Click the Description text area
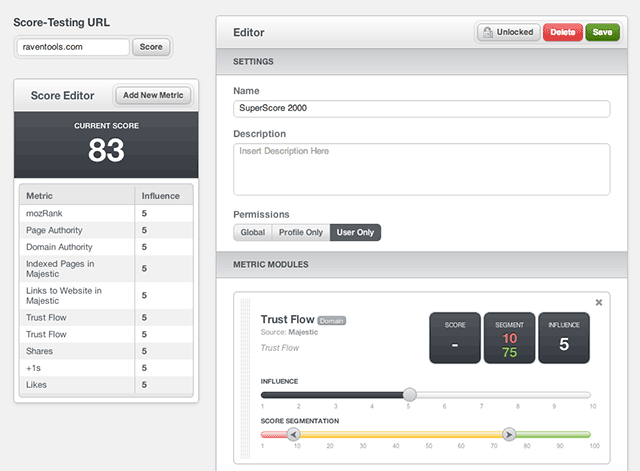 (x=422, y=169)
